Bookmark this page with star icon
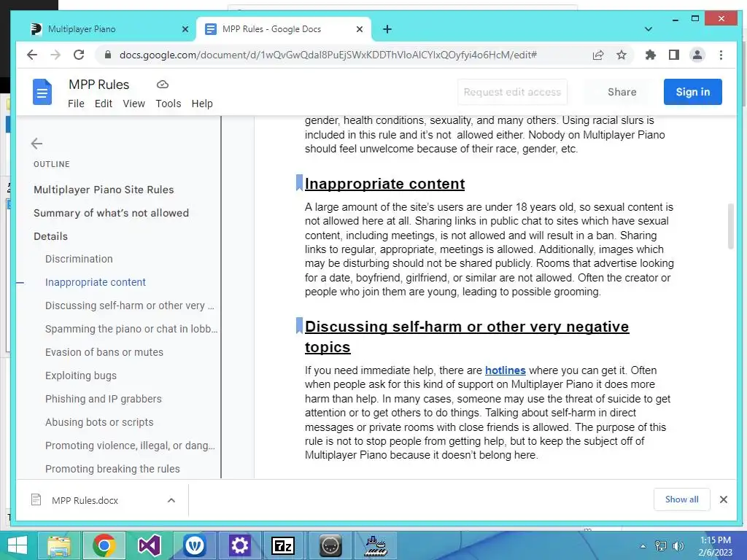This screenshot has height=560, width=747. pos(622,55)
